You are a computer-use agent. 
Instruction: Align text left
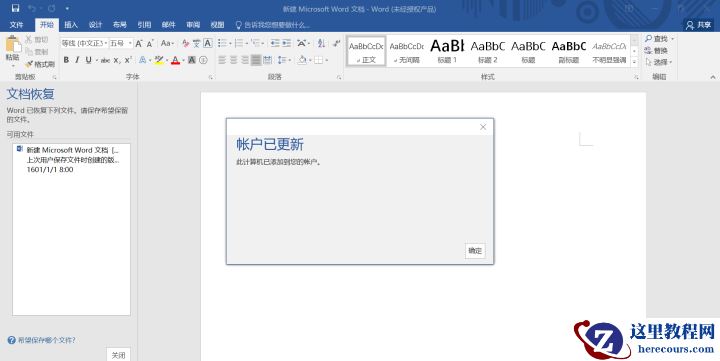[222, 60]
